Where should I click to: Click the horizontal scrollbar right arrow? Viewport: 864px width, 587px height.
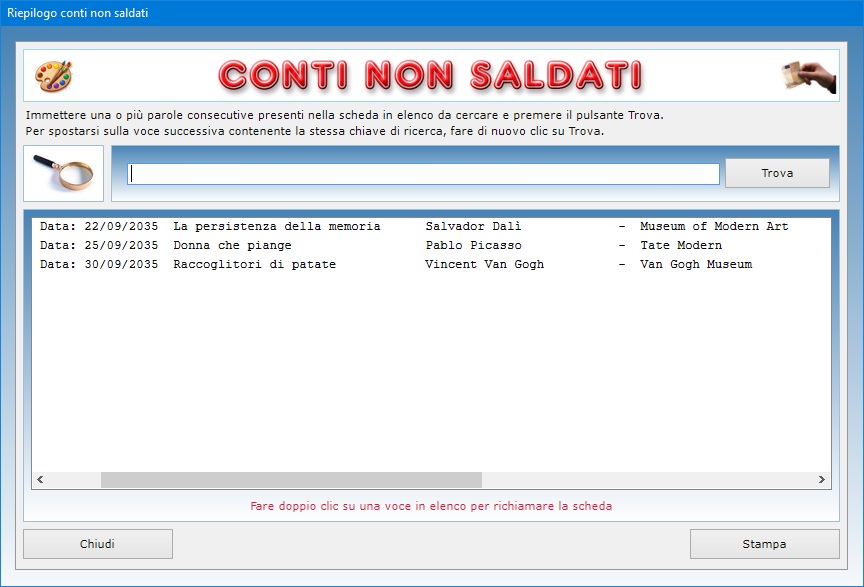pyautogui.click(x=822, y=480)
